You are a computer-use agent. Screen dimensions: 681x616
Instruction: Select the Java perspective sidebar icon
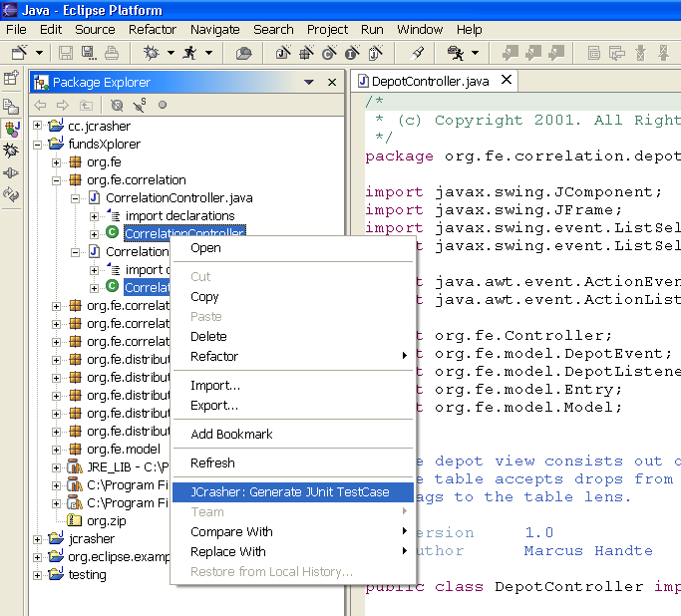click(x=11, y=129)
